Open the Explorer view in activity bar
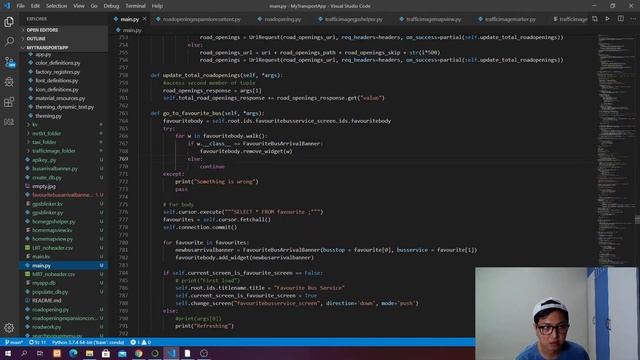The image size is (640, 360). pos(9,22)
